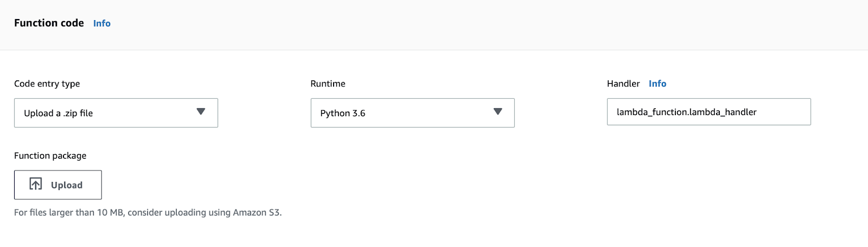Viewport: 868px width, 247px height.
Task: Click the Upload button under Function package
Action: point(58,185)
